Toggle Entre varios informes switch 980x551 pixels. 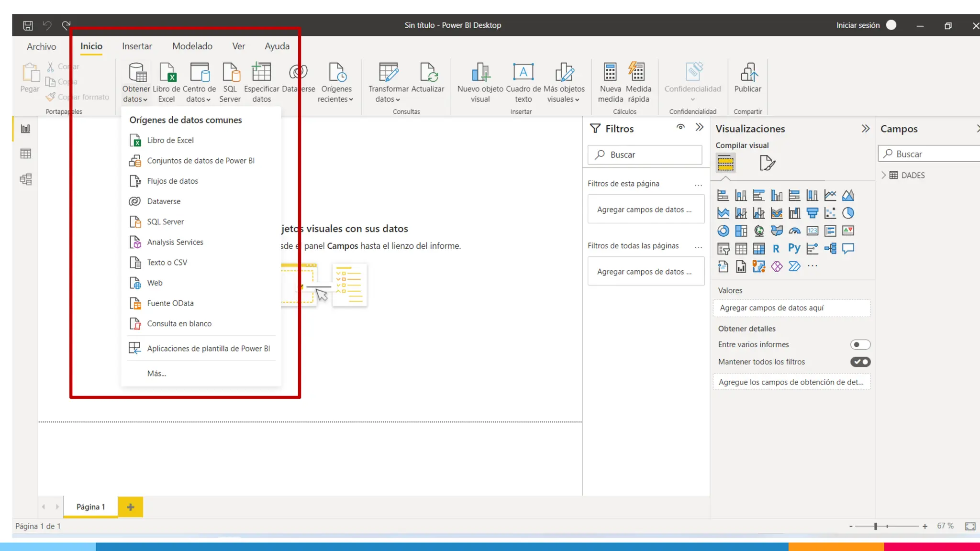[x=860, y=344]
